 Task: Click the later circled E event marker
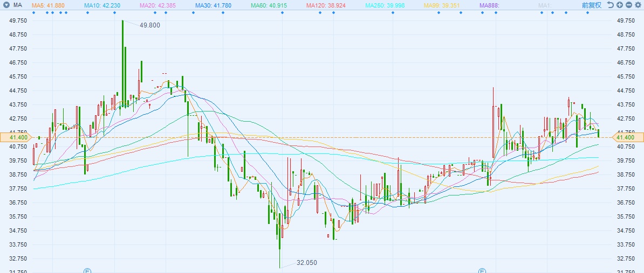coord(482,271)
